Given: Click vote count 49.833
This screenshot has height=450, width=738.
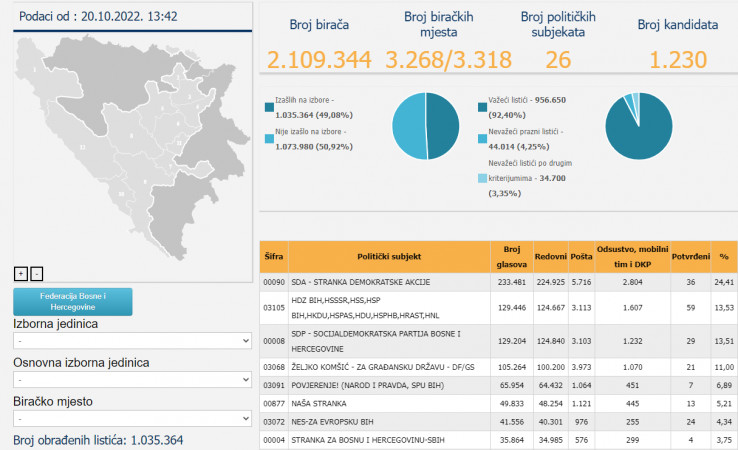Looking at the screenshot, I should pos(512,403).
